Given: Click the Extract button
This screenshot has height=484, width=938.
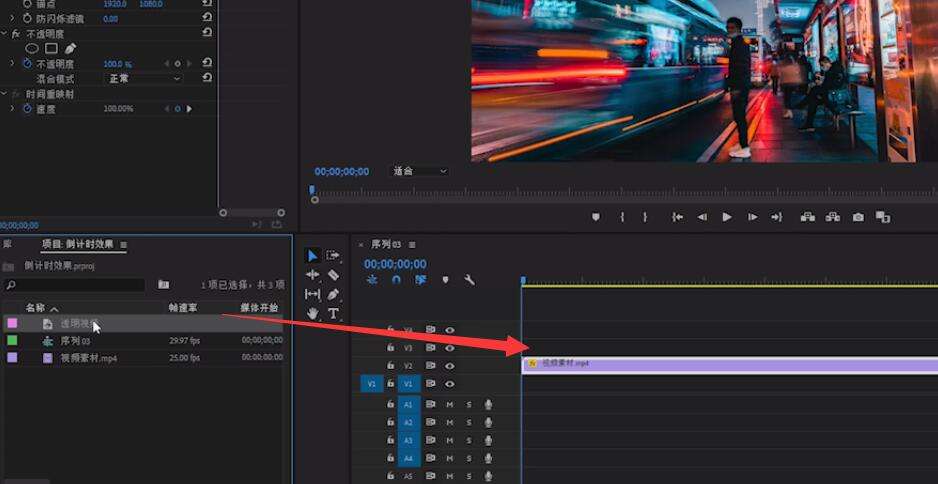Looking at the screenshot, I should [x=833, y=217].
